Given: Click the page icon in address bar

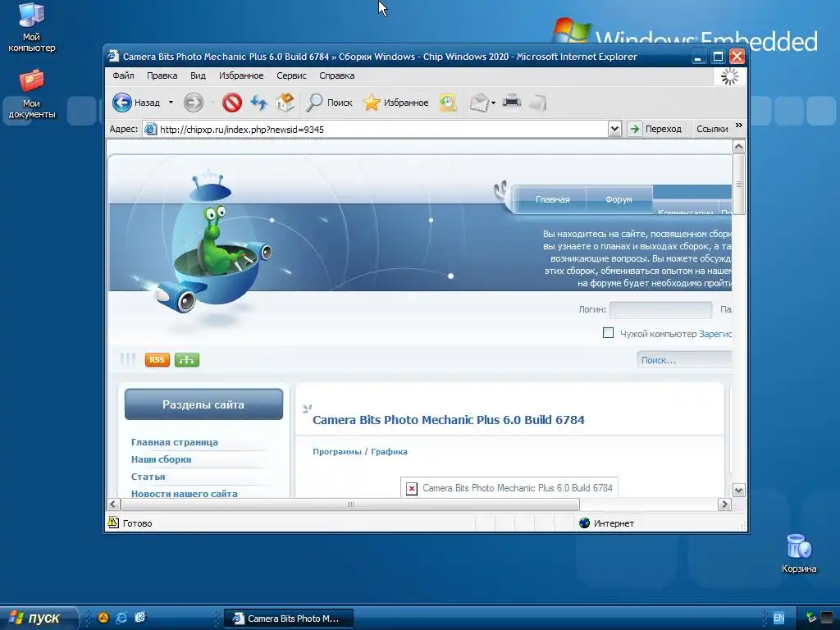Looking at the screenshot, I should click(151, 129).
